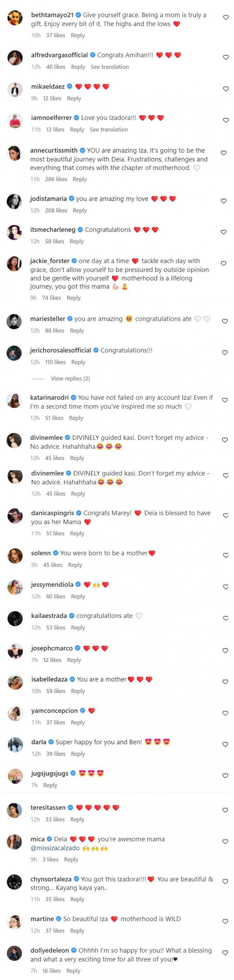Image resolution: width=234 pixels, height=980 pixels.
Task: Like dollyedeleon's comment heart icon
Action: click(x=225, y=953)
